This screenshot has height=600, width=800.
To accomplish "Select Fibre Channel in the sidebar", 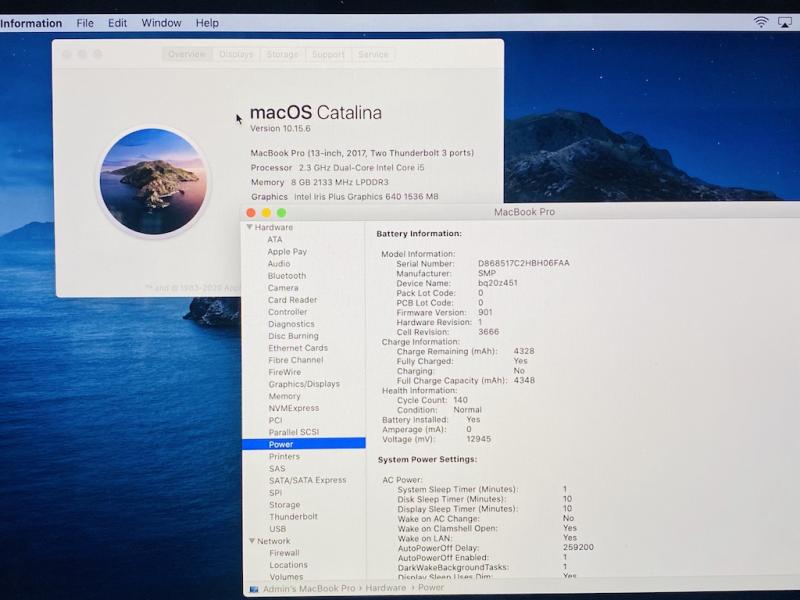I will [x=296, y=360].
